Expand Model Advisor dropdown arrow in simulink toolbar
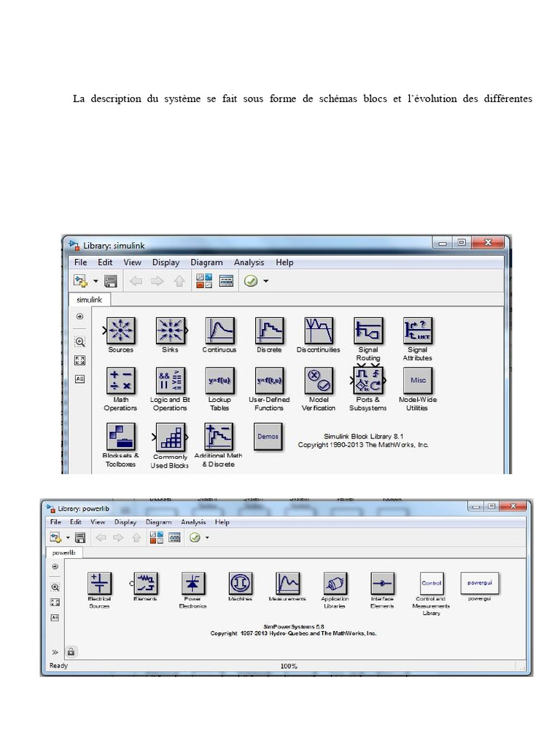560x747 pixels. (265, 281)
